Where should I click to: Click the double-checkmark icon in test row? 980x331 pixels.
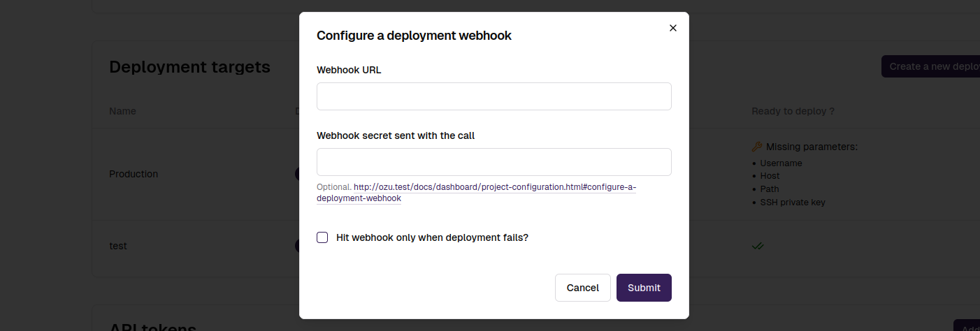tap(758, 246)
